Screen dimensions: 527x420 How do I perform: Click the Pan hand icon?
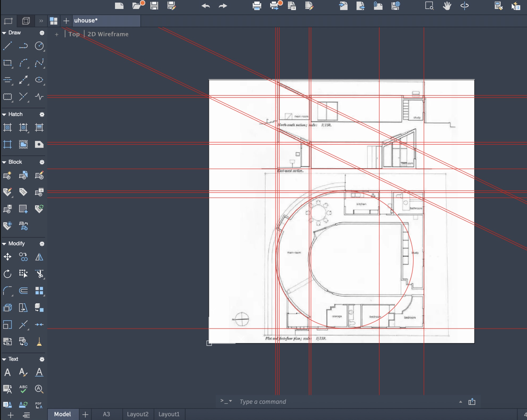click(447, 6)
